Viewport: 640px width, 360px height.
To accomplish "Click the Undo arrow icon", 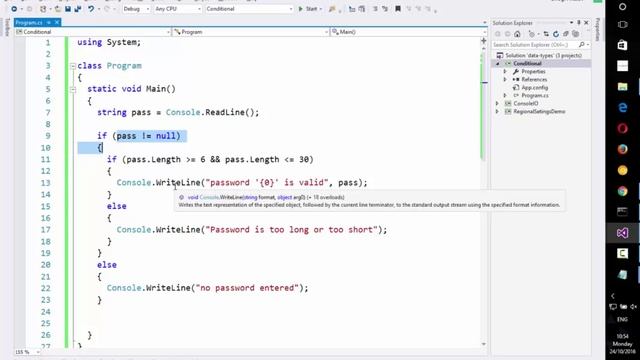I will tap(91, 9).
